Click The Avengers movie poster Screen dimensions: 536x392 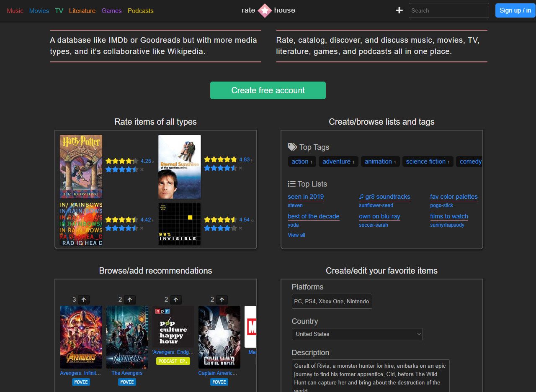click(x=127, y=337)
